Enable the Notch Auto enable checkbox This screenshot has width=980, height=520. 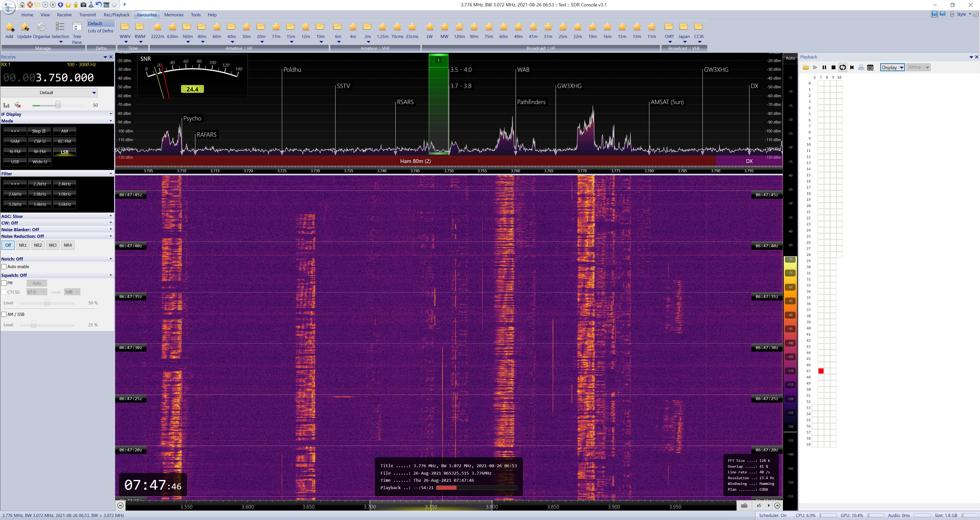[4, 267]
